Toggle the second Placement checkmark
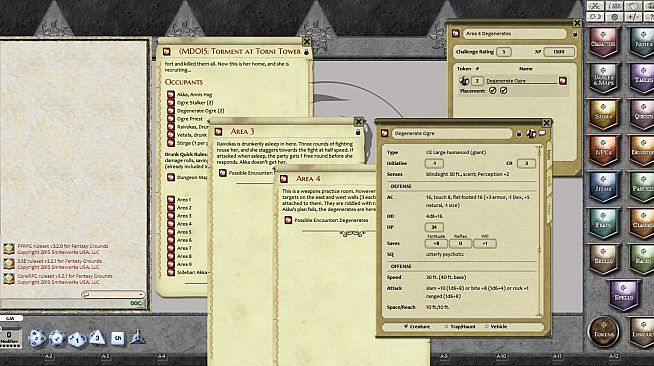 click(503, 90)
